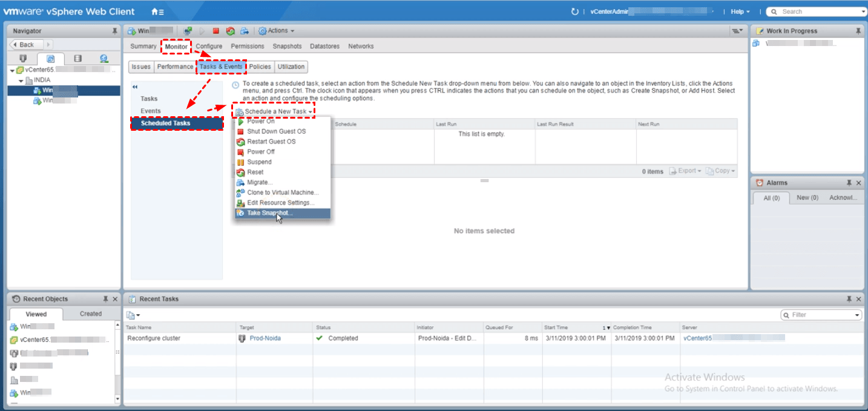
Task: Select the Summary tab
Action: pyautogui.click(x=143, y=46)
